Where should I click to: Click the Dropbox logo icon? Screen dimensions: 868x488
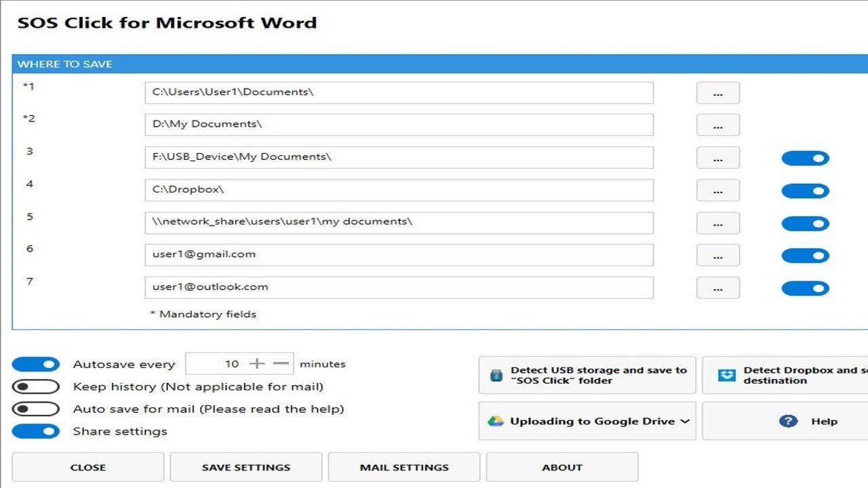726,375
